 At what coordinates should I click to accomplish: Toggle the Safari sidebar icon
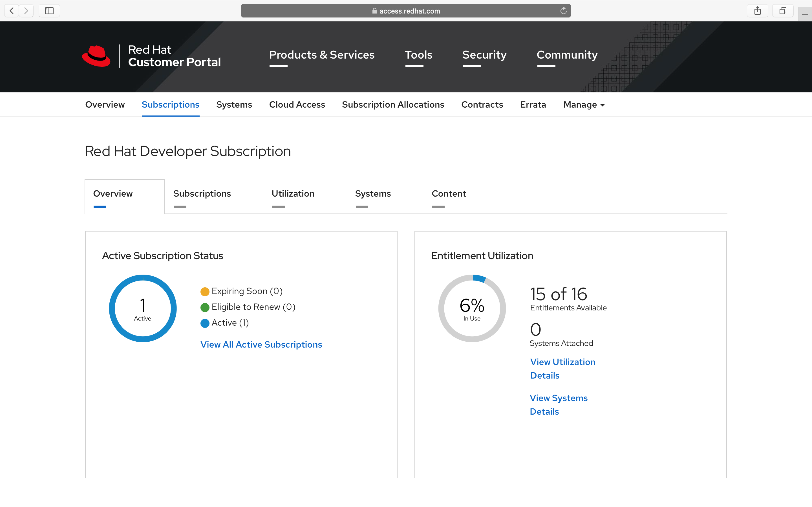tap(49, 11)
